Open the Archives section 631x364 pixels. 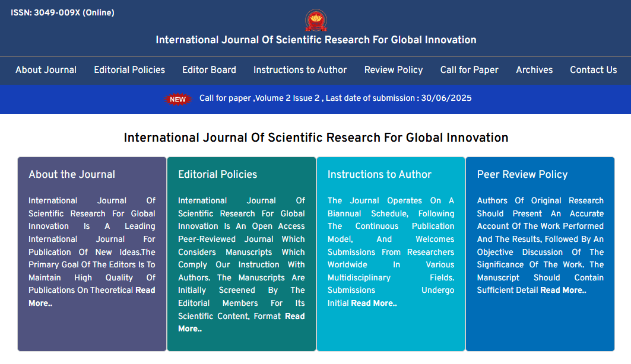tap(534, 71)
